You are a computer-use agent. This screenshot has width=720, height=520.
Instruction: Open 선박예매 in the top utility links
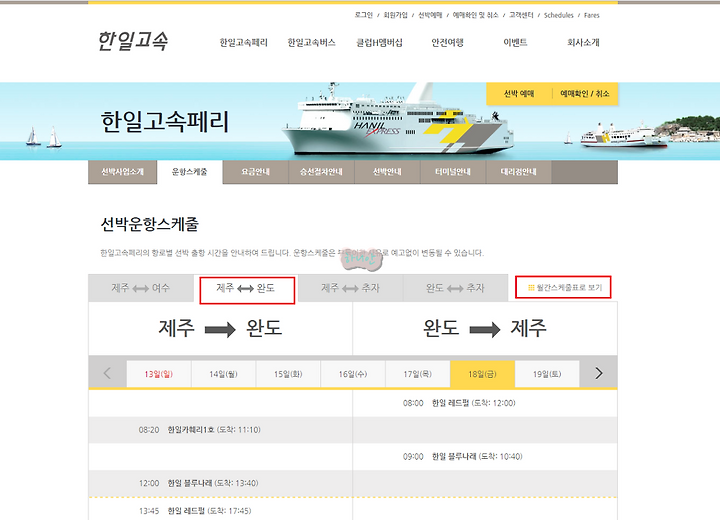pos(430,15)
